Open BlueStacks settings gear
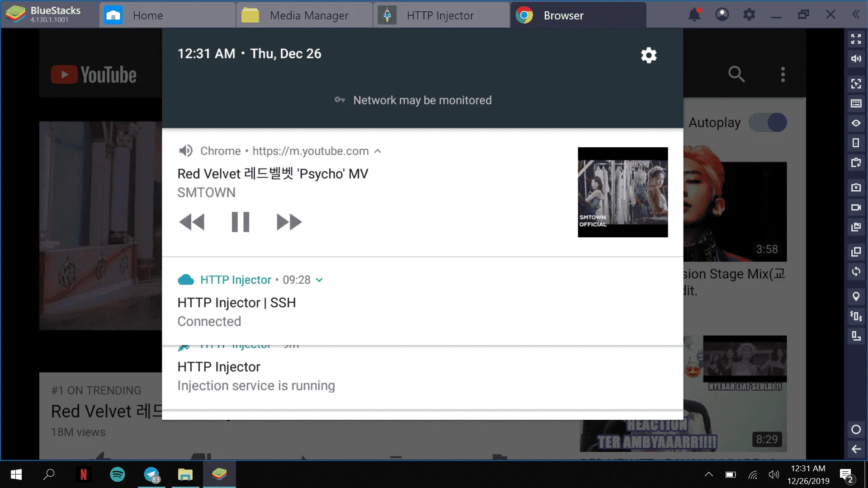Screen dimensions: 868x488 749,15
